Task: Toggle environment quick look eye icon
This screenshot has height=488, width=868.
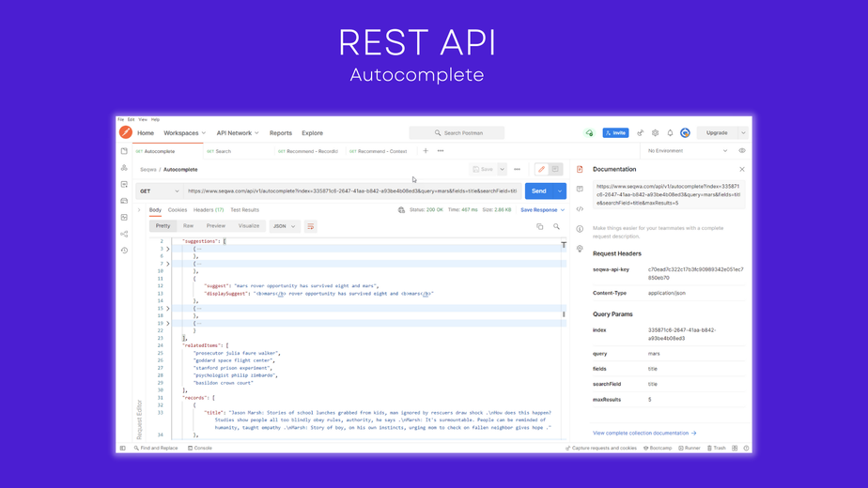Action: [x=742, y=150]
